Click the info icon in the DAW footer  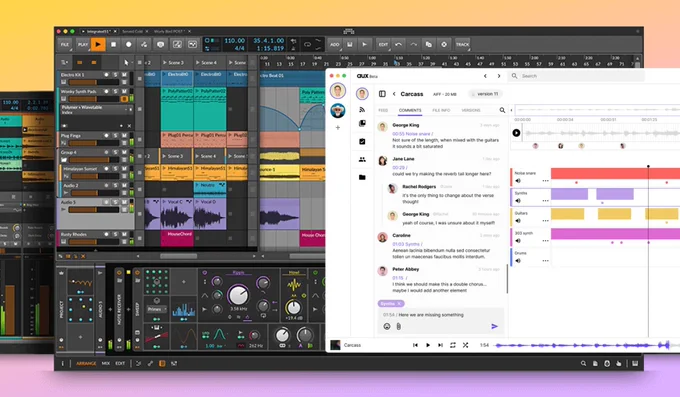click(62, 364)
